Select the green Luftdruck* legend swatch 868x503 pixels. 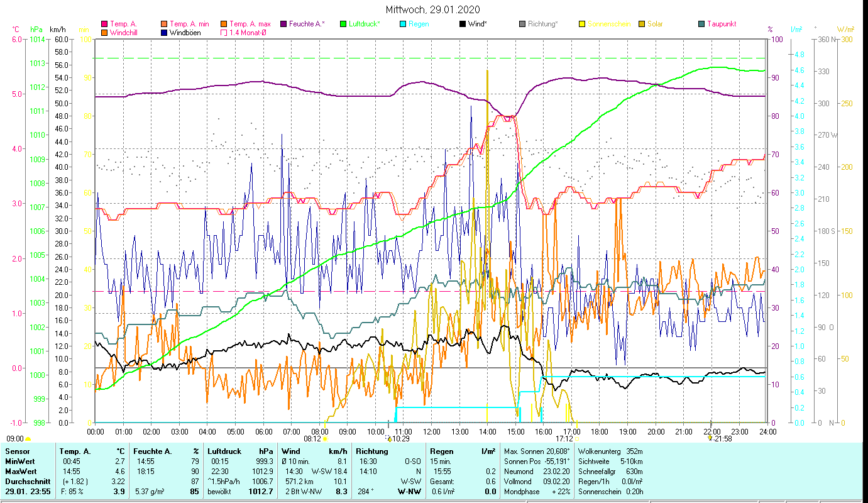[343, 25]
